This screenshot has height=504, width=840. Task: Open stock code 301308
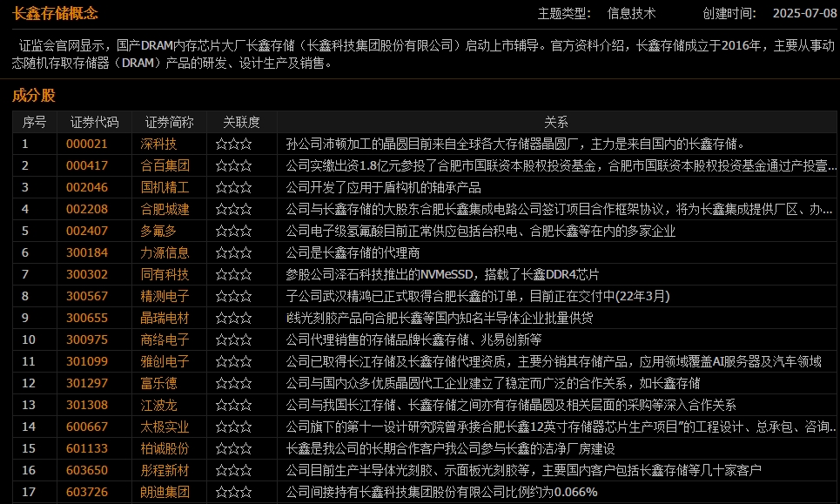point(87,405)
